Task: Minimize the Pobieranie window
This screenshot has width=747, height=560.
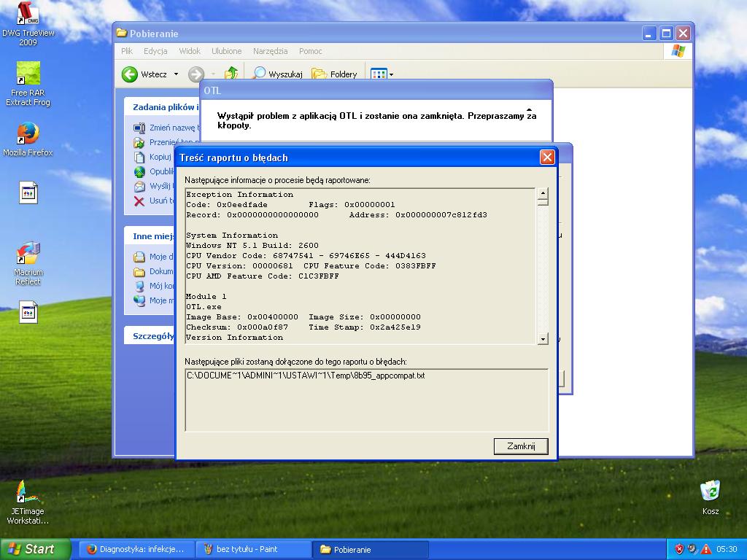Action: (x=649, y=34)
